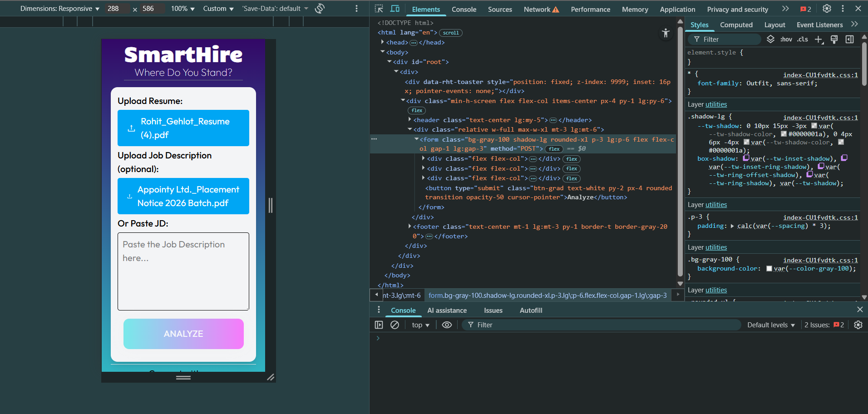Open drawer more tools kebab menu
Image resolution: width=868 pixels, height=414 pixels.
coord(379,310)
